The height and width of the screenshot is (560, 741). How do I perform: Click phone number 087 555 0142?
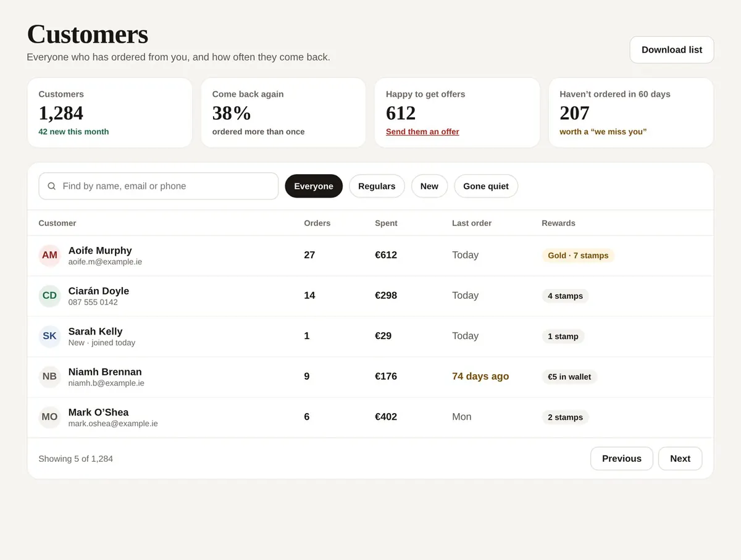93,302
